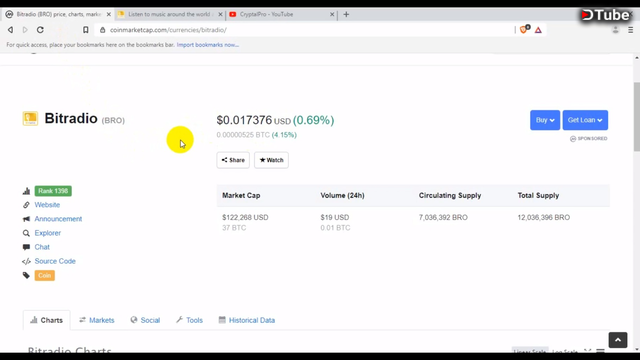
Task: Click the magnifier icon beside Explorer
Action: pos(26,233)
